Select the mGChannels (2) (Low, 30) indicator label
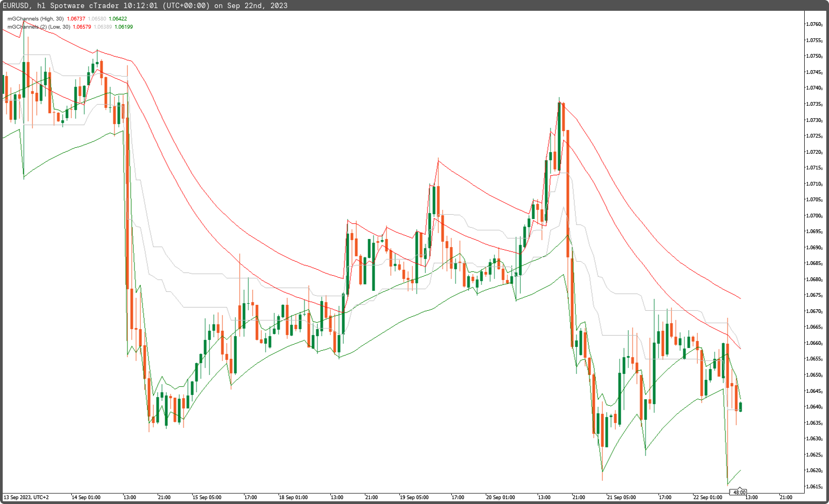 (x=39, y=26)
